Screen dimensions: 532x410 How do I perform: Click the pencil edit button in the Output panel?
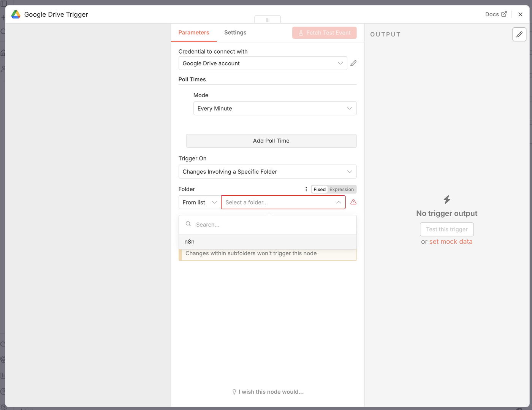pos(519,34)
